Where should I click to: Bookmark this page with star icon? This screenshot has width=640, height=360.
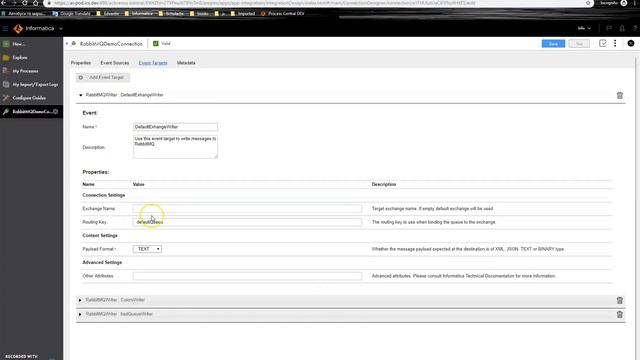point(588,3)
